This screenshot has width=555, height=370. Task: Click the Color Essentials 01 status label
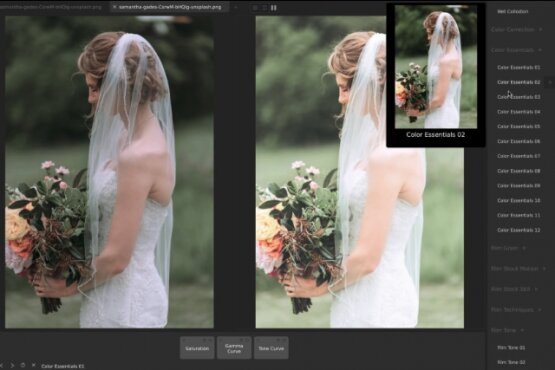click(x=63, y=366)
